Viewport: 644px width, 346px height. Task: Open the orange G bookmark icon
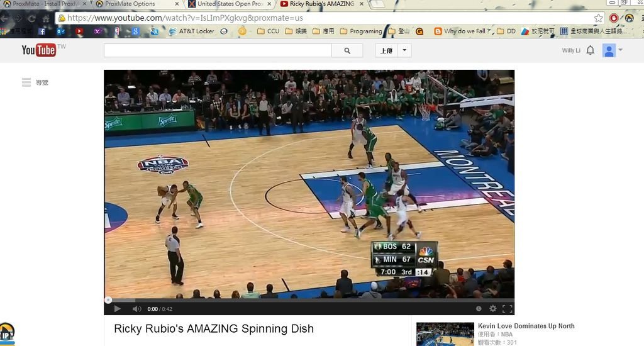419,31
